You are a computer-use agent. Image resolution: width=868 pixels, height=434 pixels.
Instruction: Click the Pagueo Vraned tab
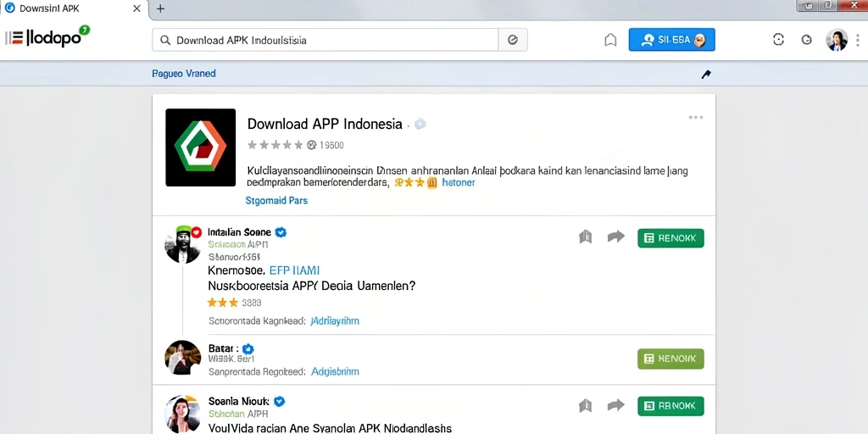184,74
